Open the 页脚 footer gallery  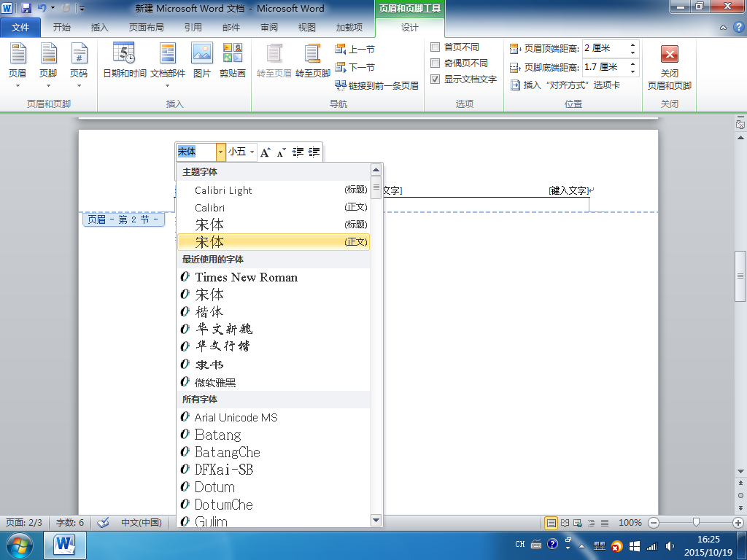click(48, 65)
